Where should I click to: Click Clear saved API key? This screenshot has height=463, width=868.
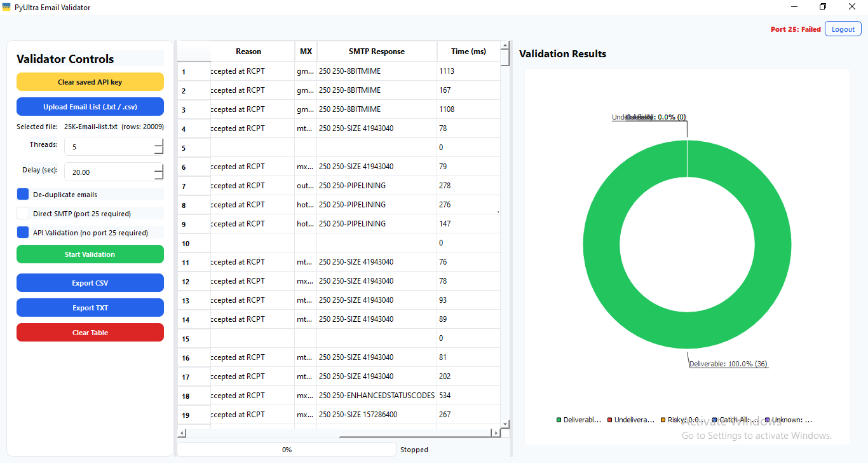pos(90,81)
